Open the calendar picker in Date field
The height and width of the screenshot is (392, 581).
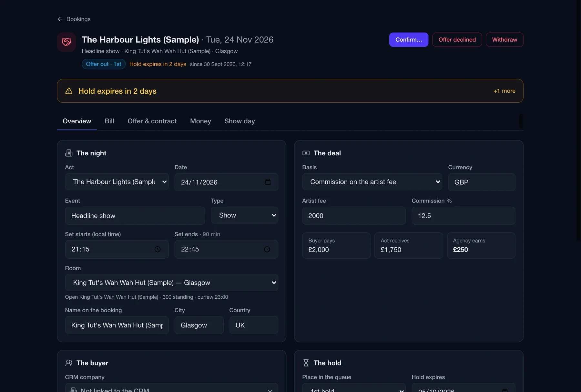coord(268,182)
